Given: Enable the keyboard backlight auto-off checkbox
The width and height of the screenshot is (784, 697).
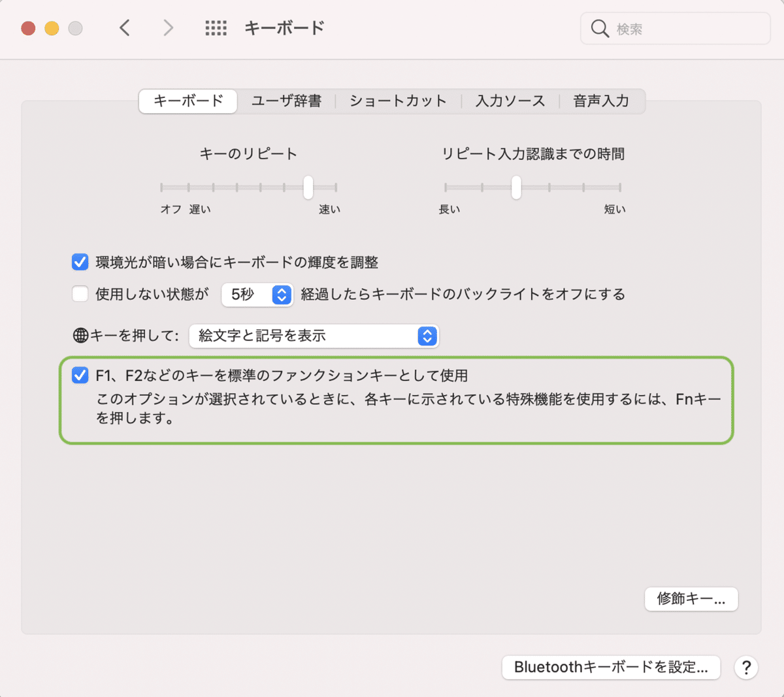Looking at the screenshot, I should click(x=80, y=294).
